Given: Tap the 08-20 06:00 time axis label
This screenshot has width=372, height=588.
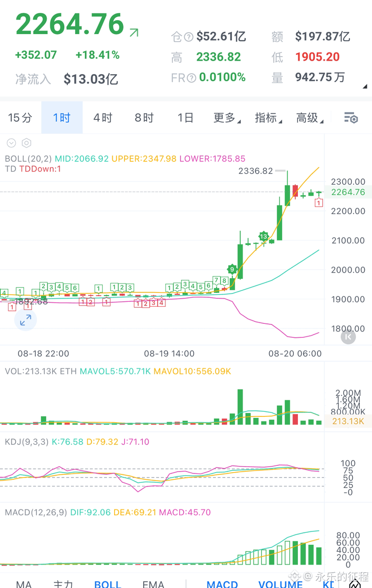Looking at the screenshot, I should [295, 354].
